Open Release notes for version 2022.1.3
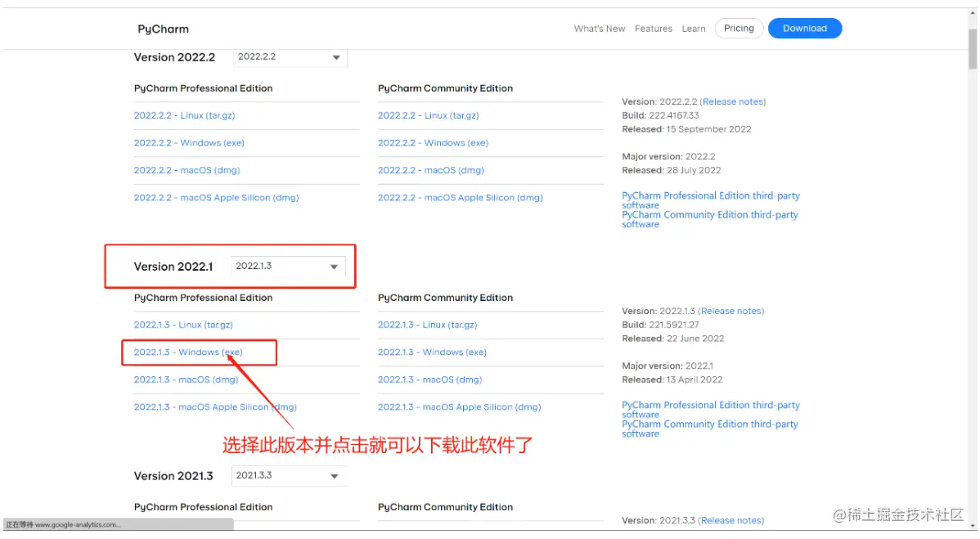The image size is (980, 539). [731, 311]
